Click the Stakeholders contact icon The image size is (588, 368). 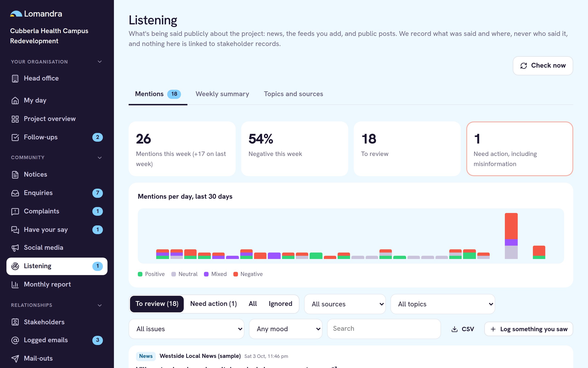tap(15, 322)
